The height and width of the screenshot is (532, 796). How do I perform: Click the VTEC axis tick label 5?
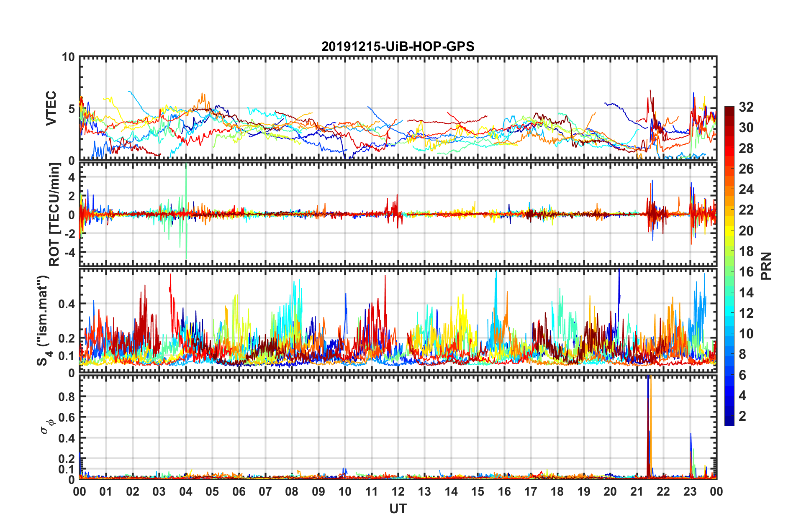[x=72, y=109]
